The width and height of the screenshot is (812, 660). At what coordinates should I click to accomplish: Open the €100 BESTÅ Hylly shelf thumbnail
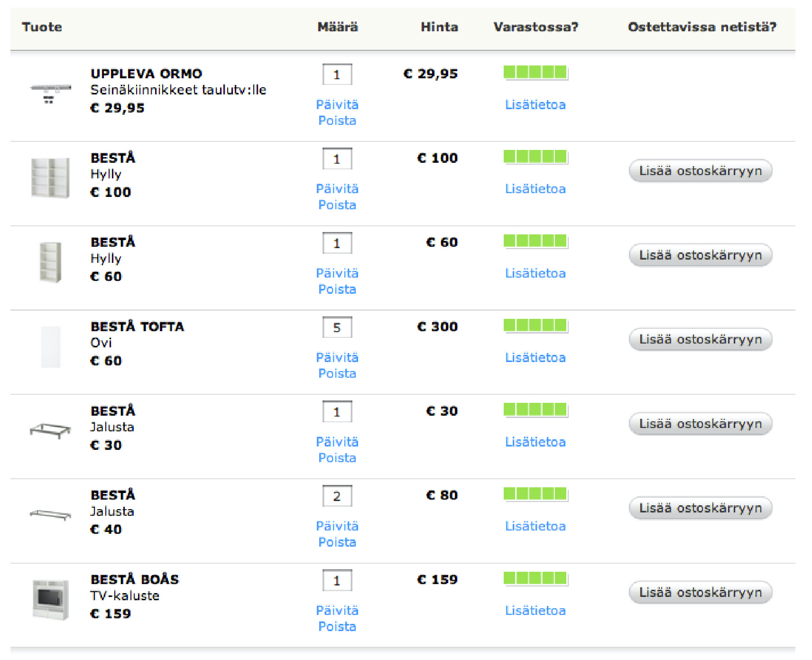50,178
